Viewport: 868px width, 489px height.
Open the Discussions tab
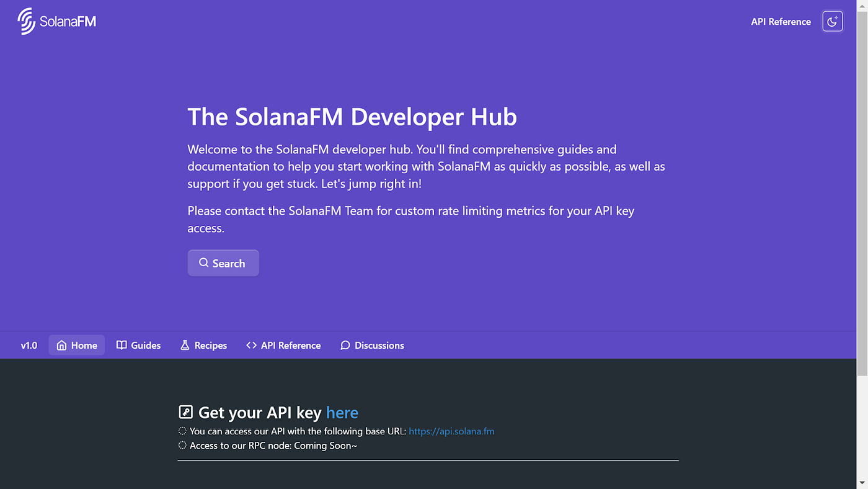(x=372, y=345)
